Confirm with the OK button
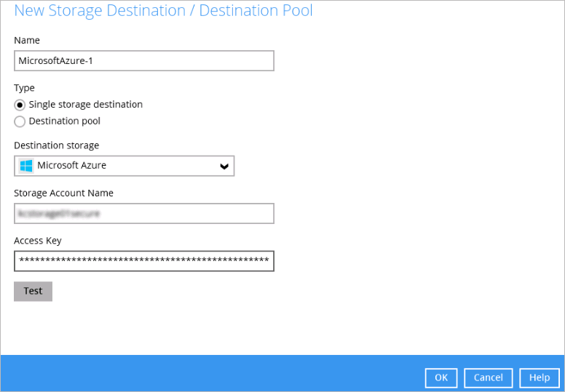565x392 pixels. tap(441, 377)
